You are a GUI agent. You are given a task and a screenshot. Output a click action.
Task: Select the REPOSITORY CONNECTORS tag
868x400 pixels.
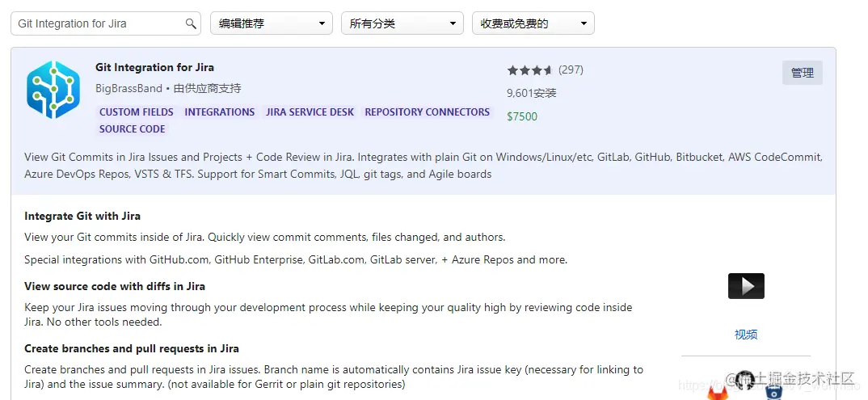pos(428,112)
